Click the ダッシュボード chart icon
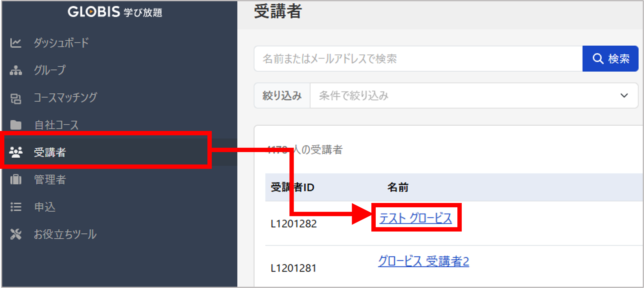The image size is (644, 288). 16,43
